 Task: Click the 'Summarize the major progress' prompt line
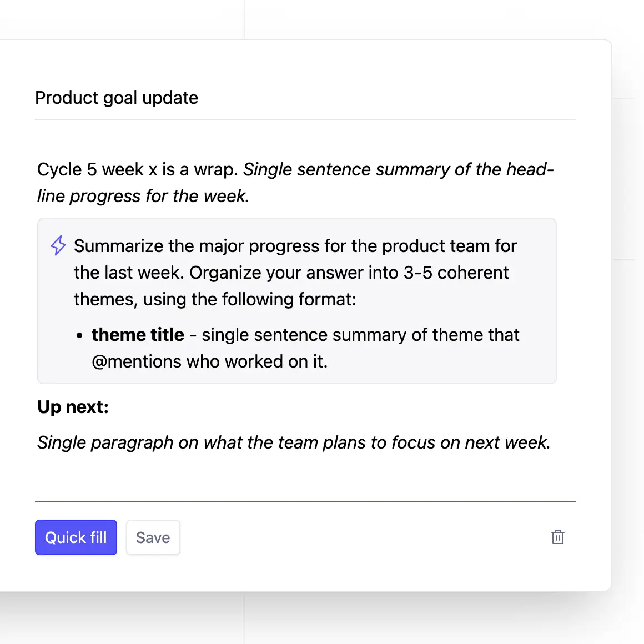tap(295, 246)
